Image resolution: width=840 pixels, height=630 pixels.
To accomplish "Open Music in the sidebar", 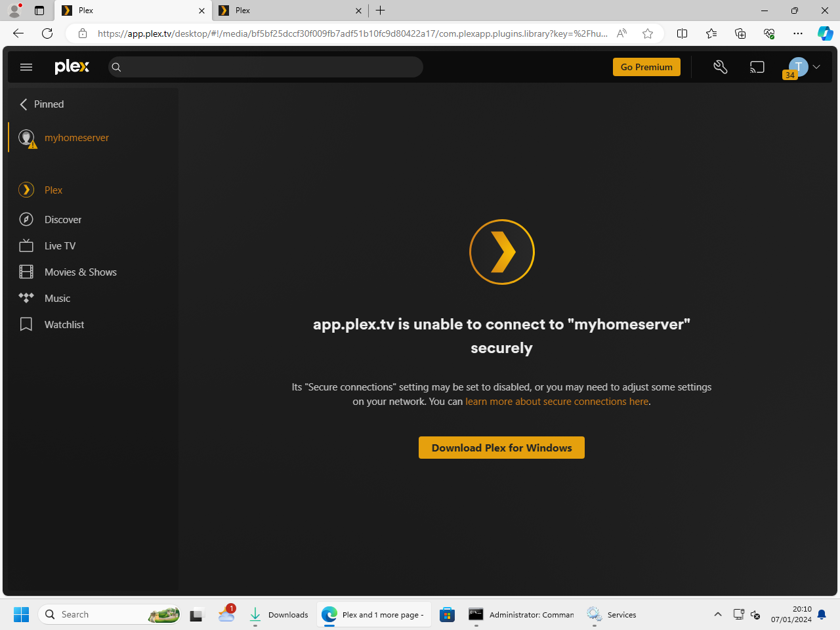I will pos(57,299).
